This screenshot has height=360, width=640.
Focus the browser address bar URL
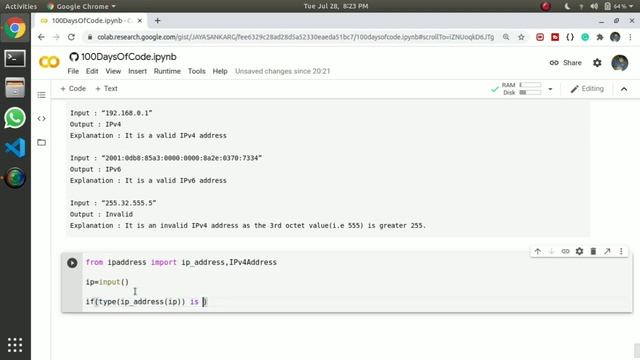point(295,37)
